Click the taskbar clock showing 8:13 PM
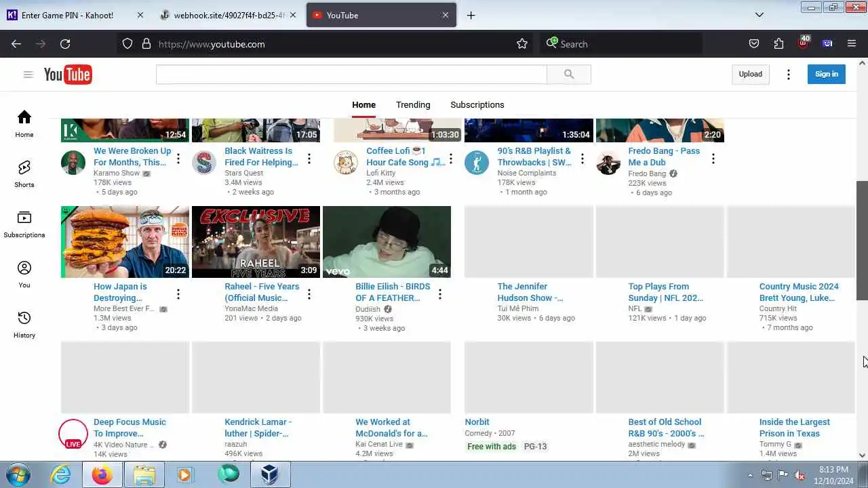This screenshot has width=868, height=488. (833, 474)
